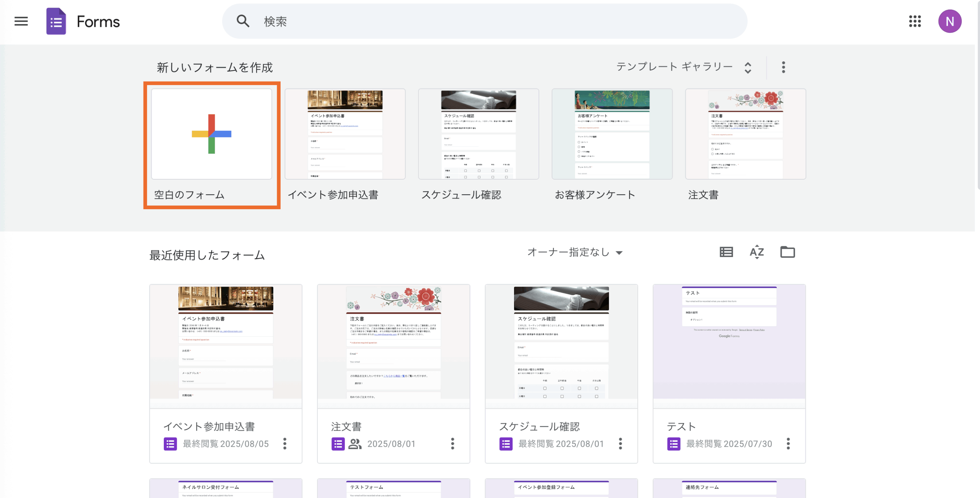Open the options menu on イベント参加申込書 card
980x498 pixels.
pyautogui.click(x=285, y=444)
